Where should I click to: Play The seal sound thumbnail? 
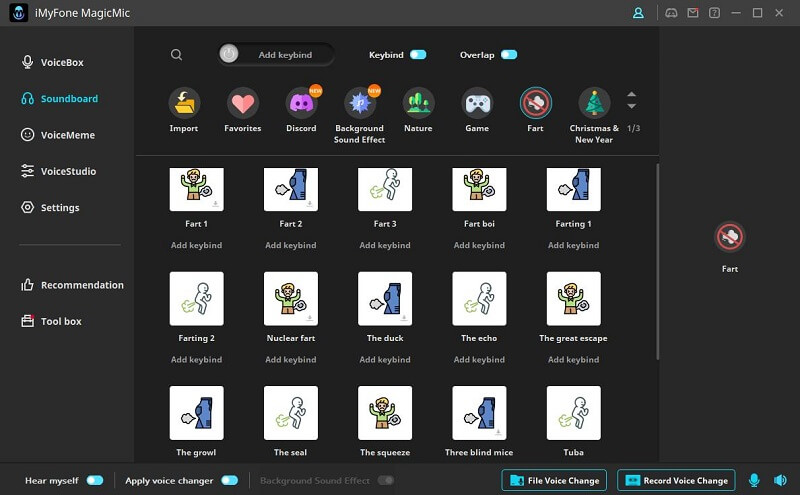pyautogui.click(x=291, y=413)
